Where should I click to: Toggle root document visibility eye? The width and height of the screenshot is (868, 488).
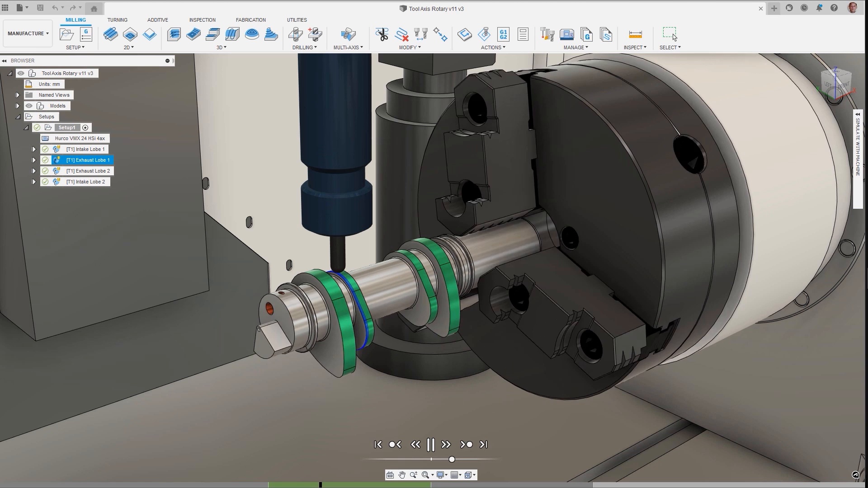(21, 73)
